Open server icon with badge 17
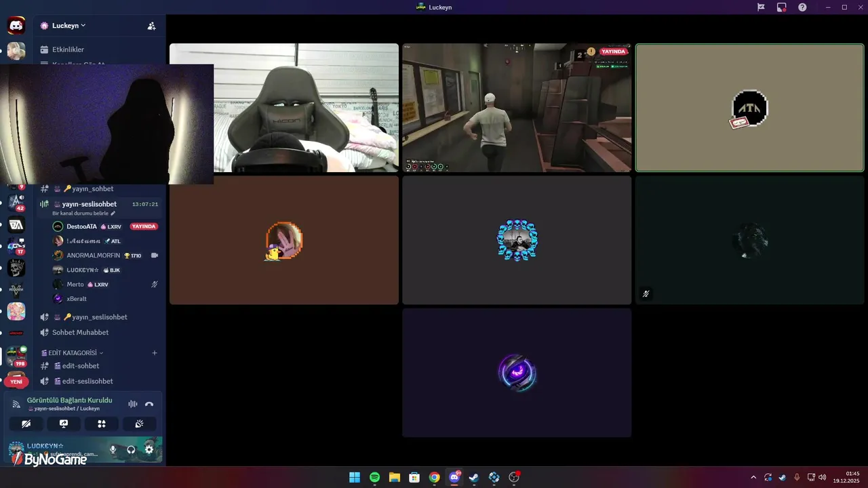Screen dimensions: 868x488 tap(16, 246)
